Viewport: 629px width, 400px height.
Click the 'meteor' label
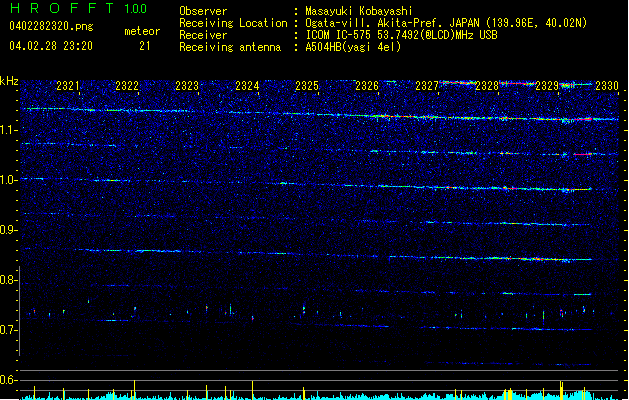[142, 31]
